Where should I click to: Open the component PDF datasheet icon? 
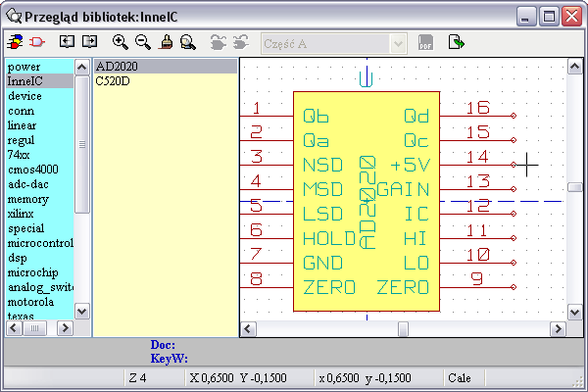pyautogui.click(x=425, y=42)
